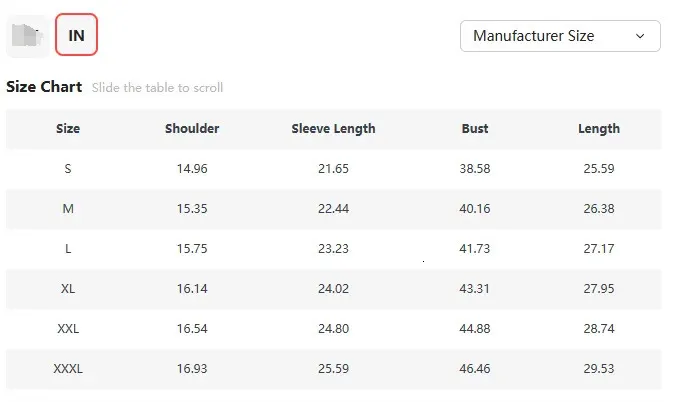This screenshot has width=674, height=402.
Task: Click the 38.58 bust value for S
Action: (x=475, y=169)
